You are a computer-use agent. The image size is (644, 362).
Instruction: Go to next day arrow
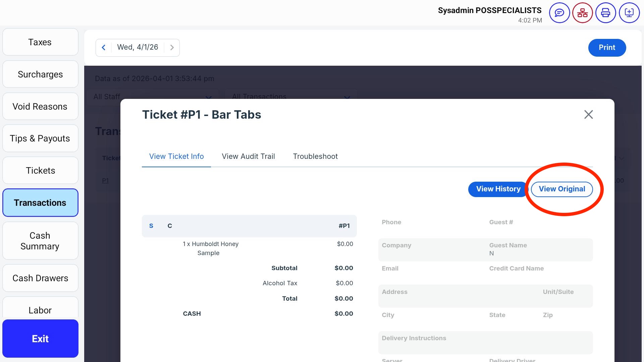pyautogui.click(x=172, y=48)
